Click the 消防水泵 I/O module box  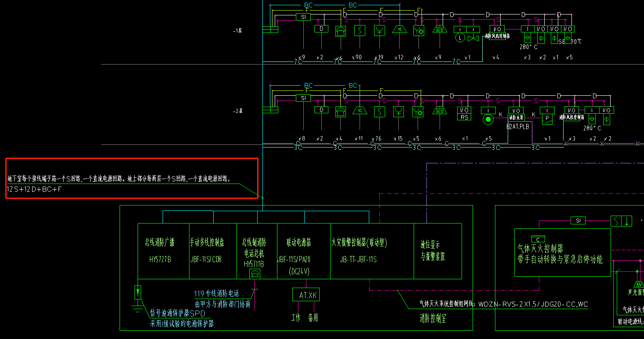[516, 110]
